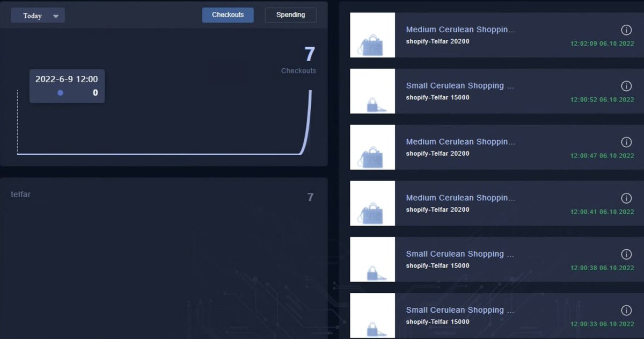Click shopify-Telfar 15000 text at 12:00:52 row
This screenshot has width=644, height=339.
pyautogui.click(x=437, y=98)
